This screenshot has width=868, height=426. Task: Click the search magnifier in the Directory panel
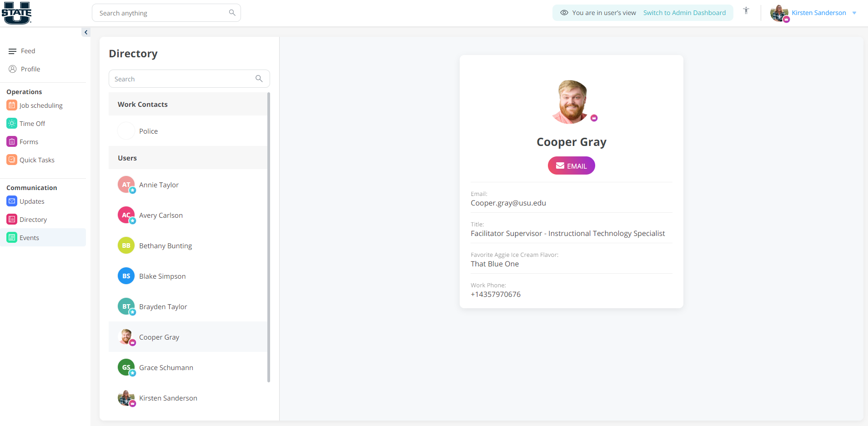point(259,78)
